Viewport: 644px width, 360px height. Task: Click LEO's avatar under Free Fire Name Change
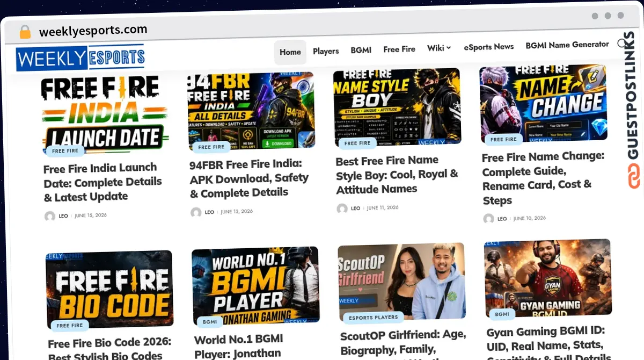[x=488, y=219]
